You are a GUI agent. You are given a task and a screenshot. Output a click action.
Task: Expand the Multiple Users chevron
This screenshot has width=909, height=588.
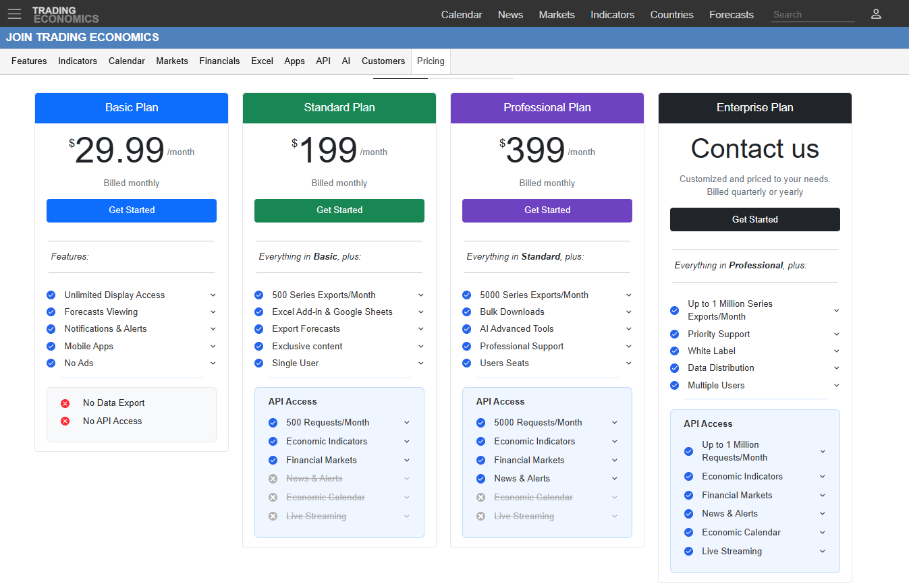tap(836, 386)
